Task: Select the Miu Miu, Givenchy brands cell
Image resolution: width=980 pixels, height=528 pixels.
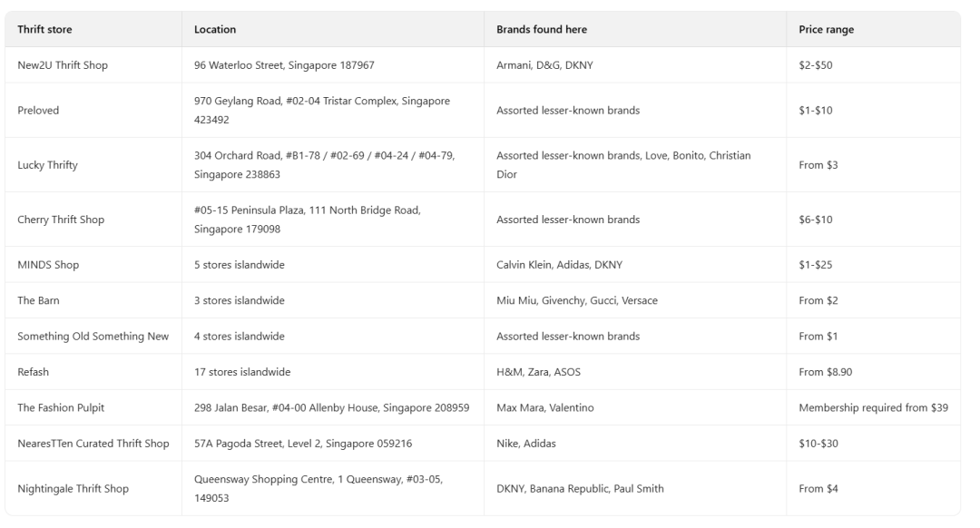Action: pos(577,300)
